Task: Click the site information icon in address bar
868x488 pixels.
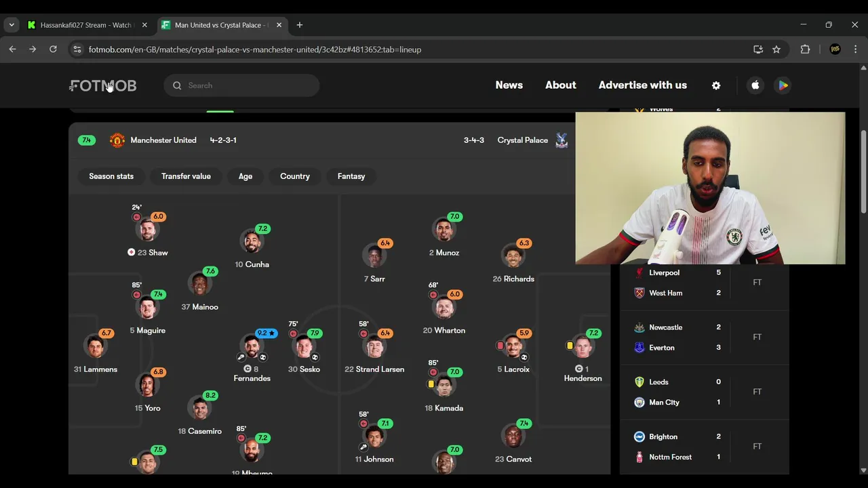Action: 77,49
